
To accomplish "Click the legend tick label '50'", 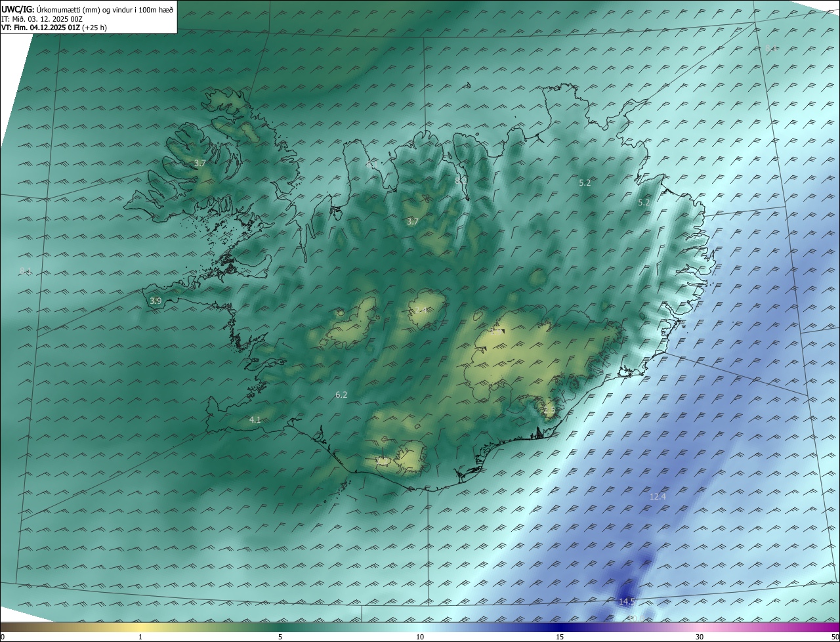I will click(835, 637).
